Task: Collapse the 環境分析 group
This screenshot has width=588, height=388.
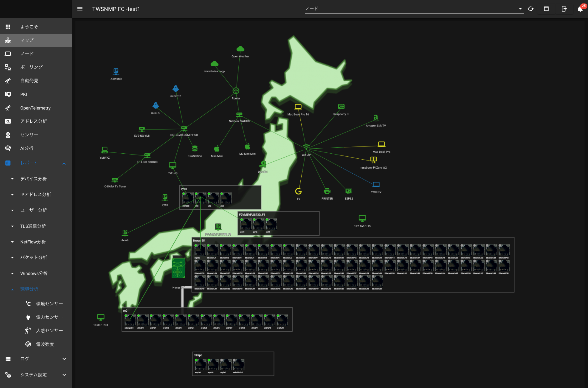Action: (36, 289)
